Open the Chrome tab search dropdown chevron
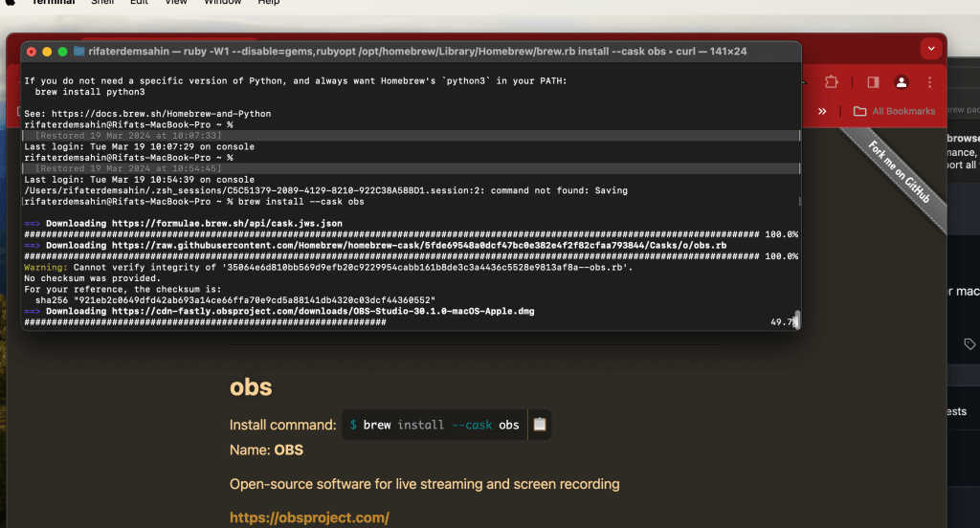Viewport: 980px width, 528px height. coord(930,48)
